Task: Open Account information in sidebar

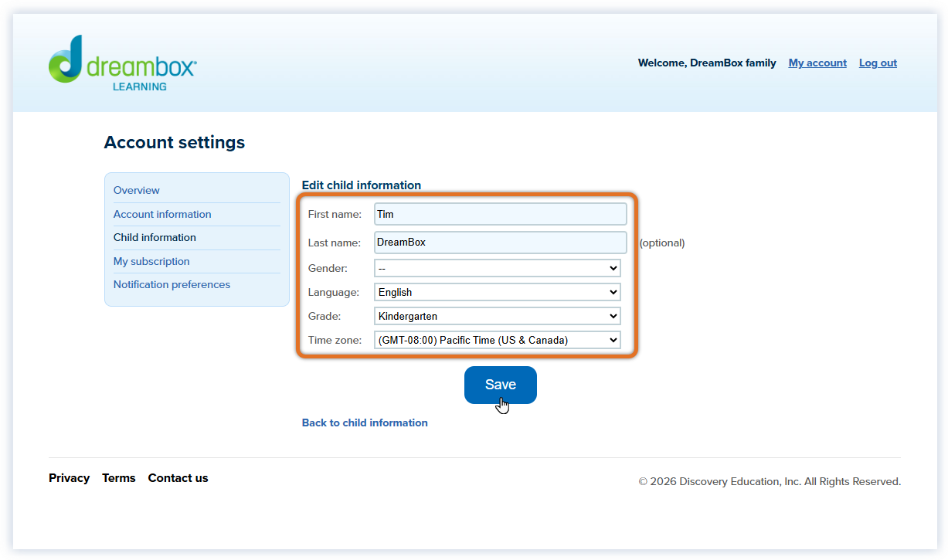Action: click(x=162, y=214)
